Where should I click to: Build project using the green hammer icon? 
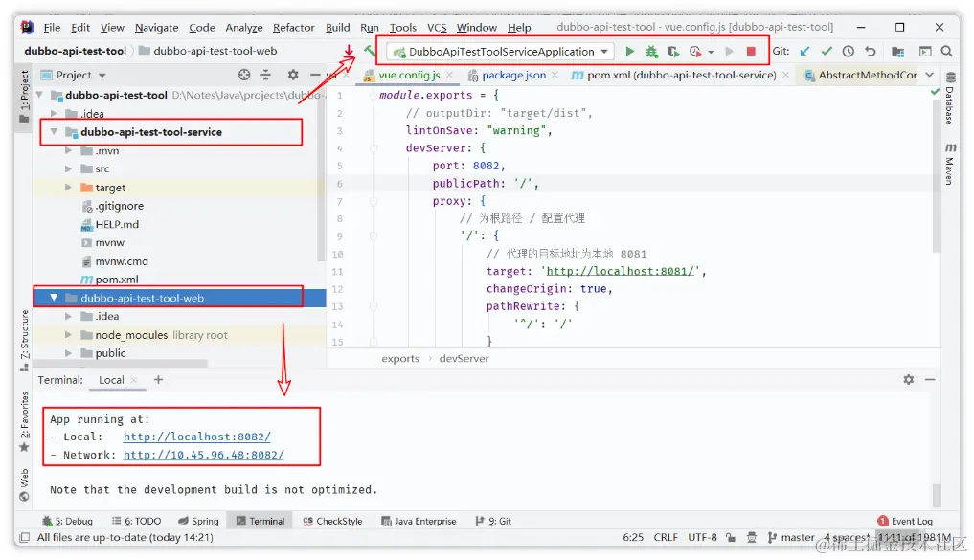pos(370,51)
